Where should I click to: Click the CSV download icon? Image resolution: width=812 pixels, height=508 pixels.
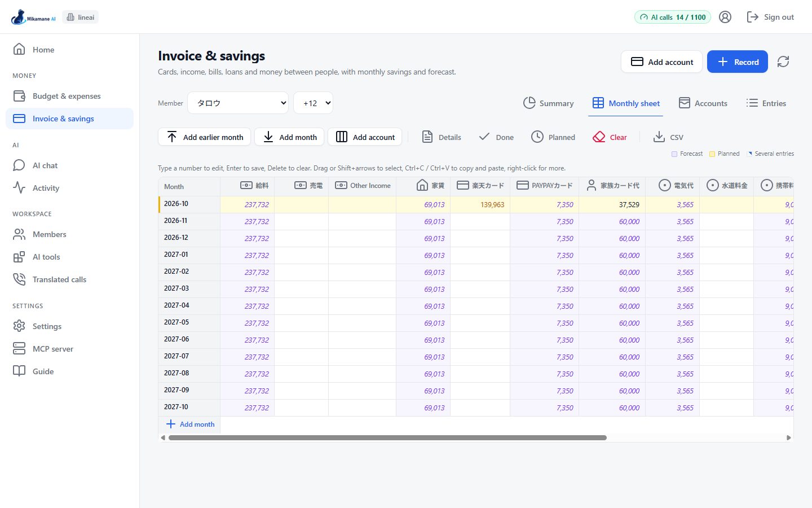659,137
